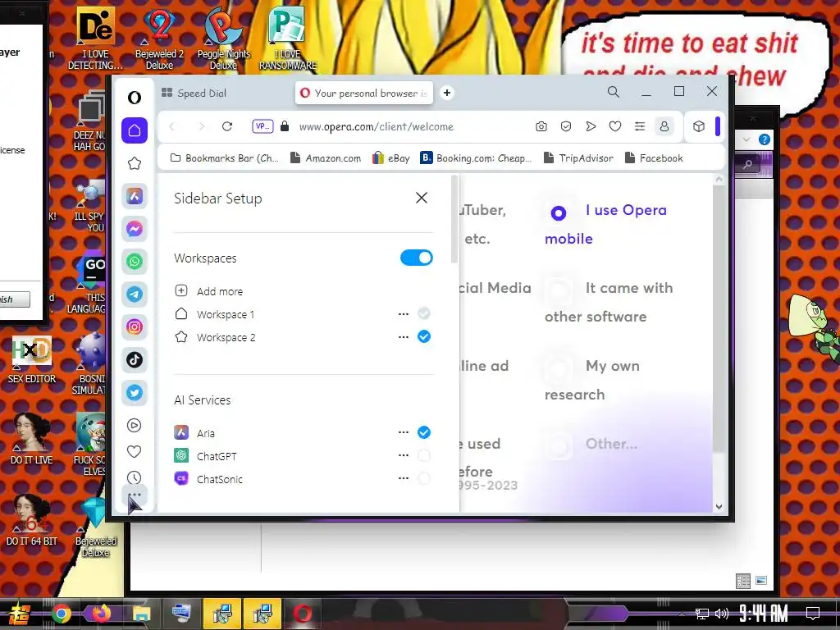Click the Sidebar Setup panel scrollbar thumb
The image size is (840, 630).
(454, 218)
